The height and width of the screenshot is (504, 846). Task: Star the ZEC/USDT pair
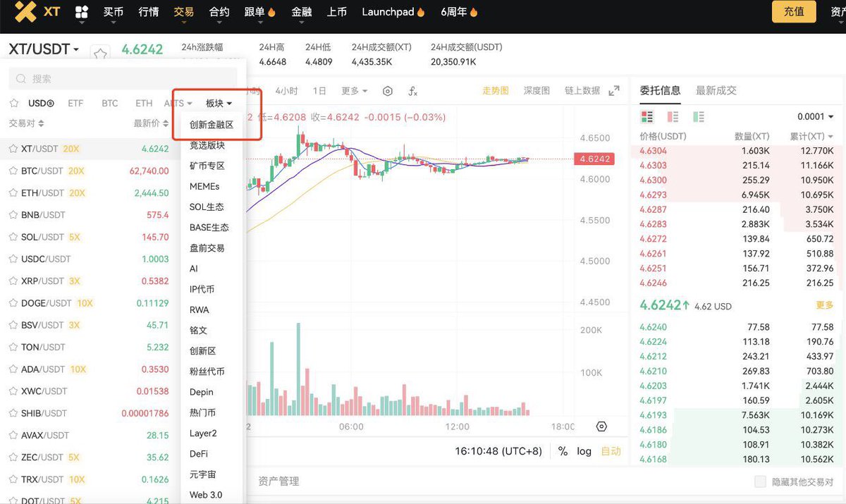[x=13, y=457]
